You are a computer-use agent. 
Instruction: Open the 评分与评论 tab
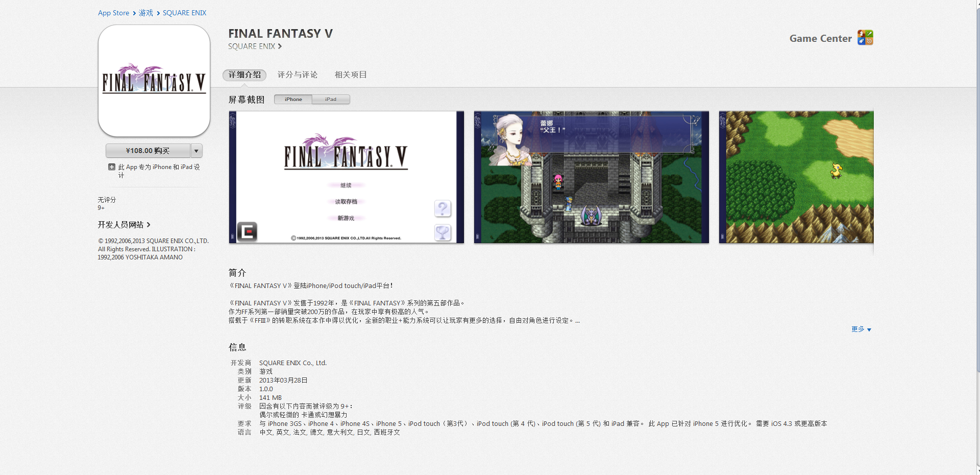(x=298, y=75)
